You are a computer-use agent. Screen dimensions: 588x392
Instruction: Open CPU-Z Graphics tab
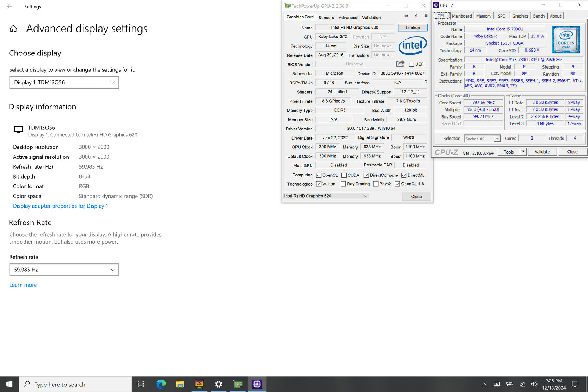coord(520,16)
